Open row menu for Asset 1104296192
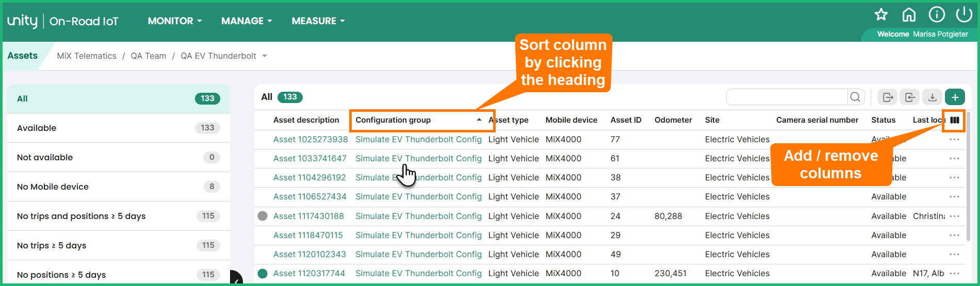Screen dimensions: 980x286 point(954,178)
